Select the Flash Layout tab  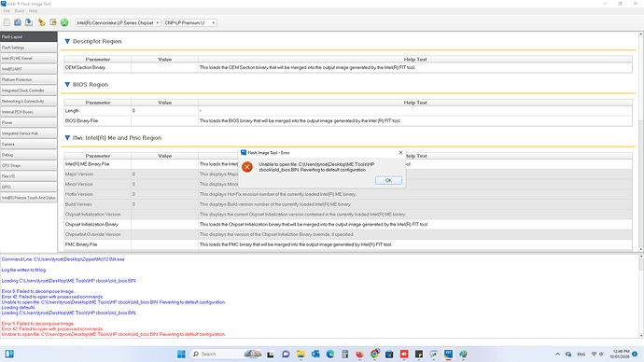[x=28, y=36]
